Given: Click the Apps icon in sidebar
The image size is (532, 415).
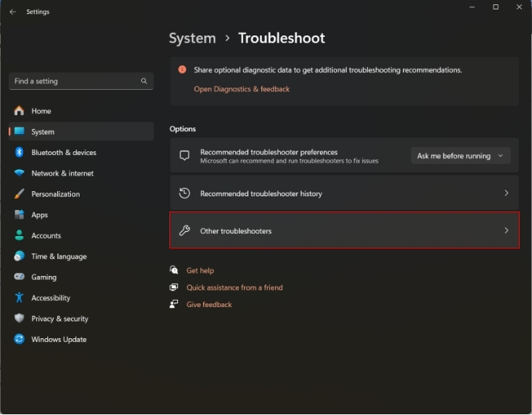Looking at the screenshot, I should pyautogui.click(x=20, y=214).
